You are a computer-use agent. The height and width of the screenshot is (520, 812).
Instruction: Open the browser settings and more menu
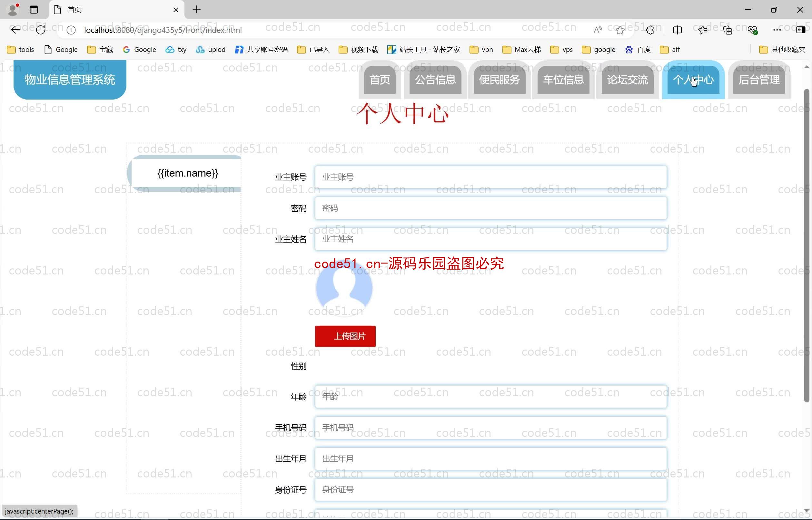coord(777,30)
